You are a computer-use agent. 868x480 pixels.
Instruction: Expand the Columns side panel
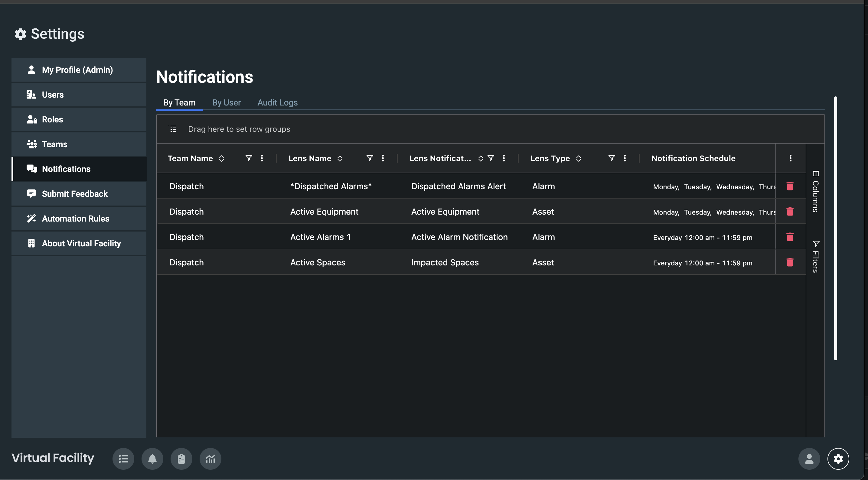815,191
